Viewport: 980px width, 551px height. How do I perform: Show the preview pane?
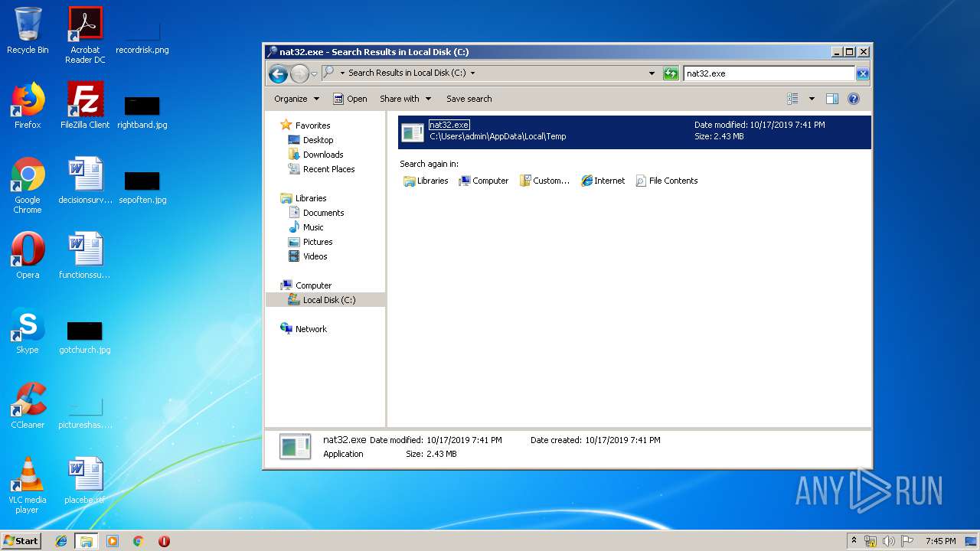832,99
